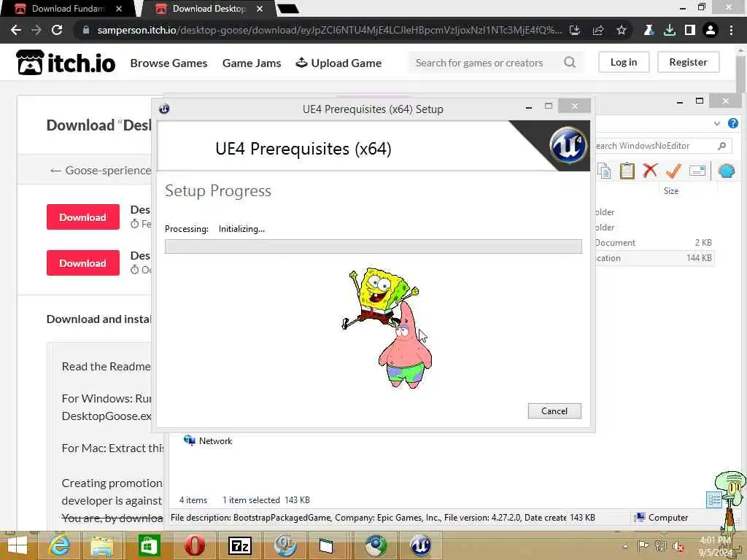Open the browser downloads icon
Screen dimensions: 747x560
[x=670, y=30]
